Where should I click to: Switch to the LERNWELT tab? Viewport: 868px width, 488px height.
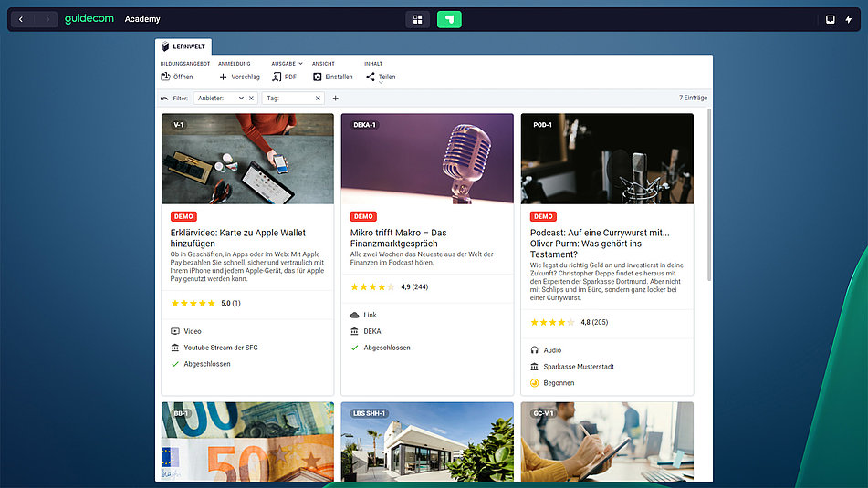(x=183, y=47)
